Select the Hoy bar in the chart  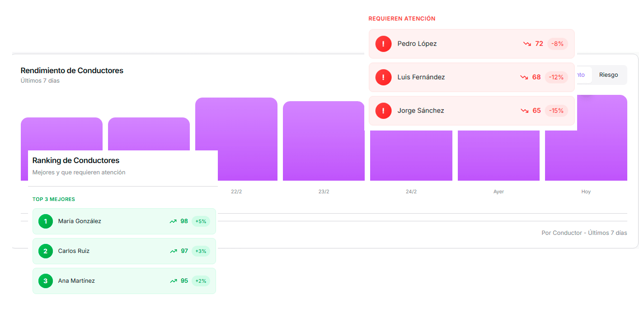(586, 149)
